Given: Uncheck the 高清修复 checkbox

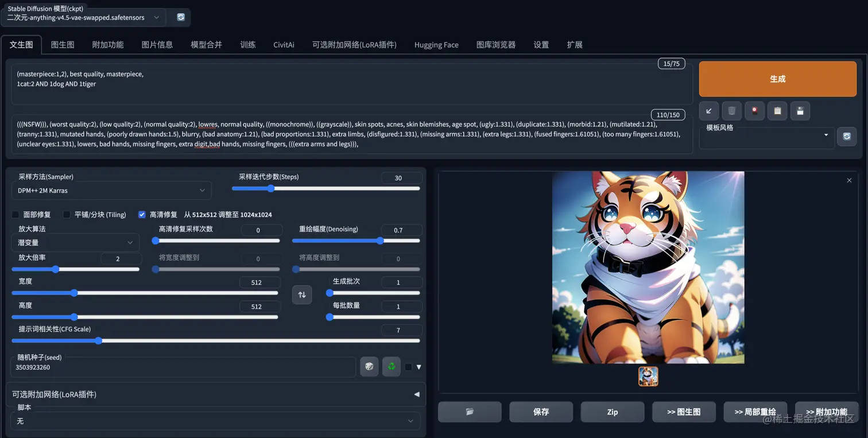Looking at the screenshot, I should click(x=142, y=215).
